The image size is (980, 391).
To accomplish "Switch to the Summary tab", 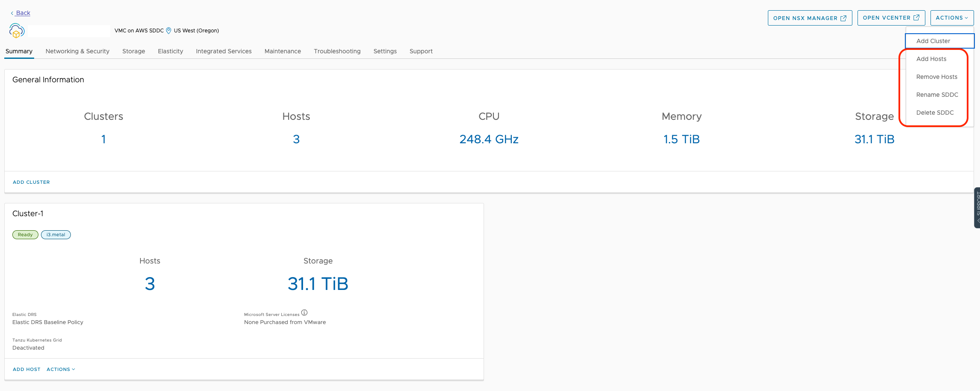I will point(19,51).
